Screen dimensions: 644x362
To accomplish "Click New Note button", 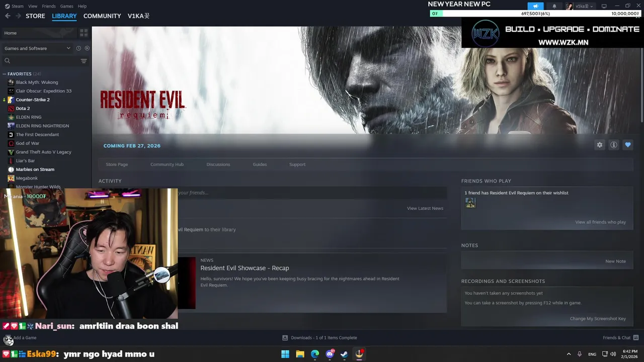I will [x=616, y=261].
